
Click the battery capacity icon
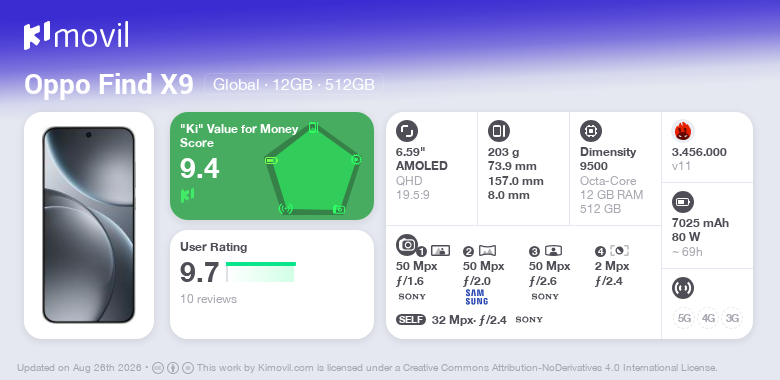pos(682,202)
